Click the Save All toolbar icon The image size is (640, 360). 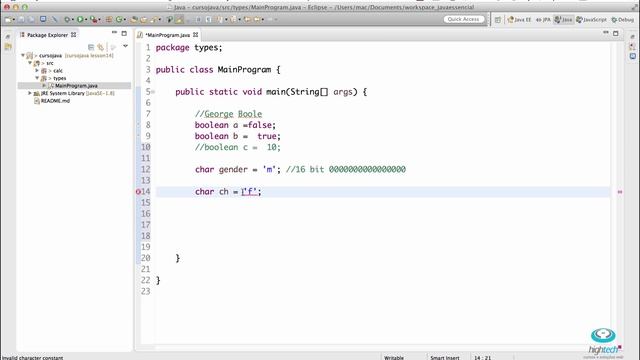click(x=31, y=20)
